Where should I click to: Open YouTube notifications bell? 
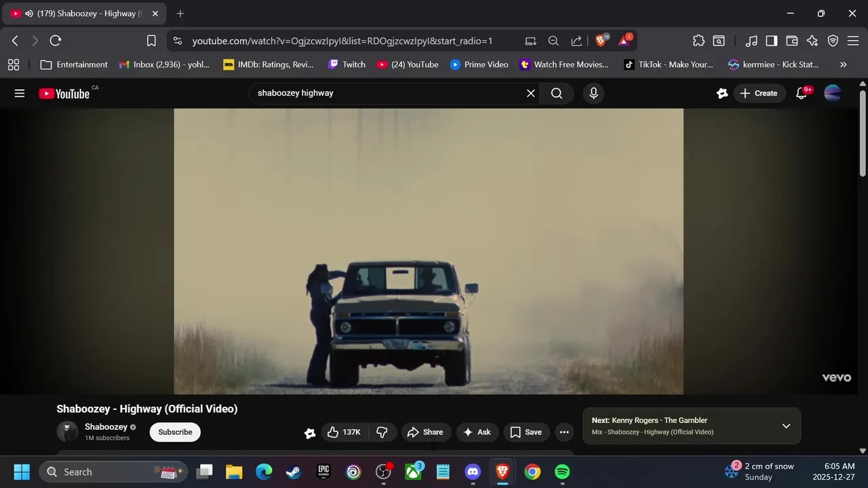(802, 94)
